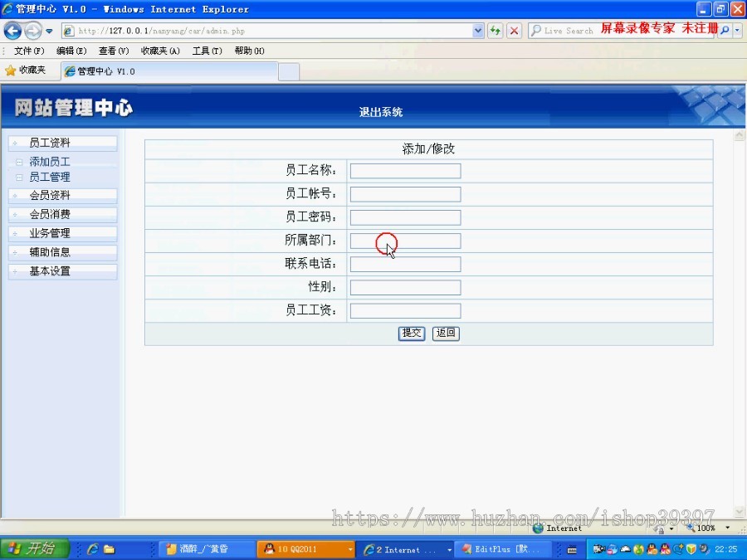This screenshot has height=560, width=747.
Task: Submit the form with the 提交 button
Action: click(412, 334)
